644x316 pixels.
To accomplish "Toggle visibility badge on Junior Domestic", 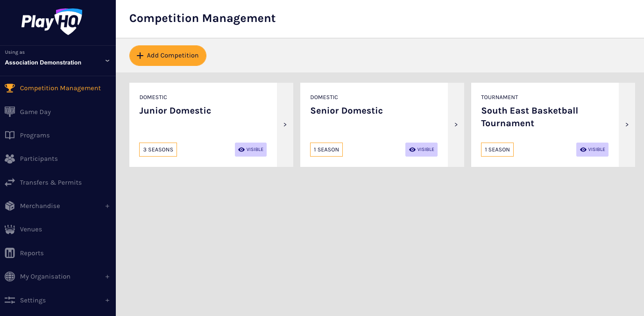I will (x=251, y=150).
